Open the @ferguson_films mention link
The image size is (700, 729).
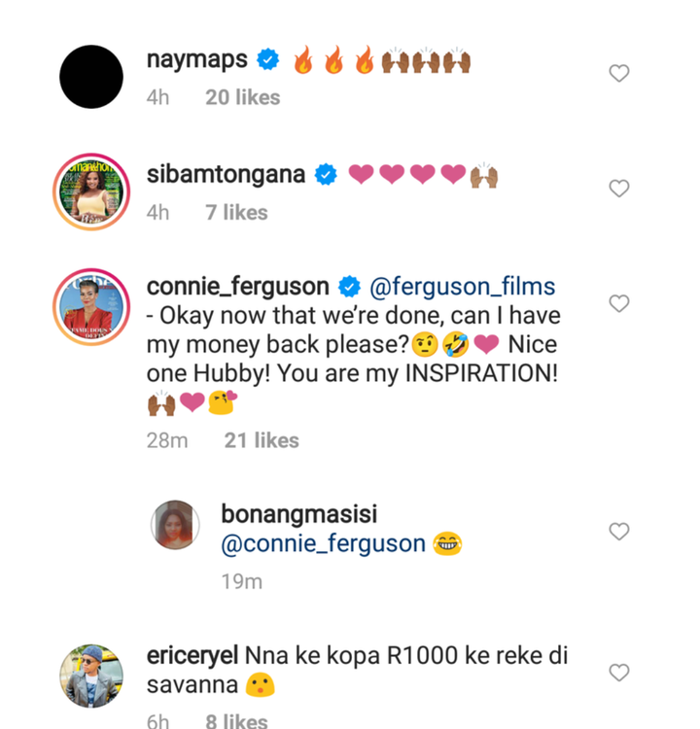pos(462,287)
